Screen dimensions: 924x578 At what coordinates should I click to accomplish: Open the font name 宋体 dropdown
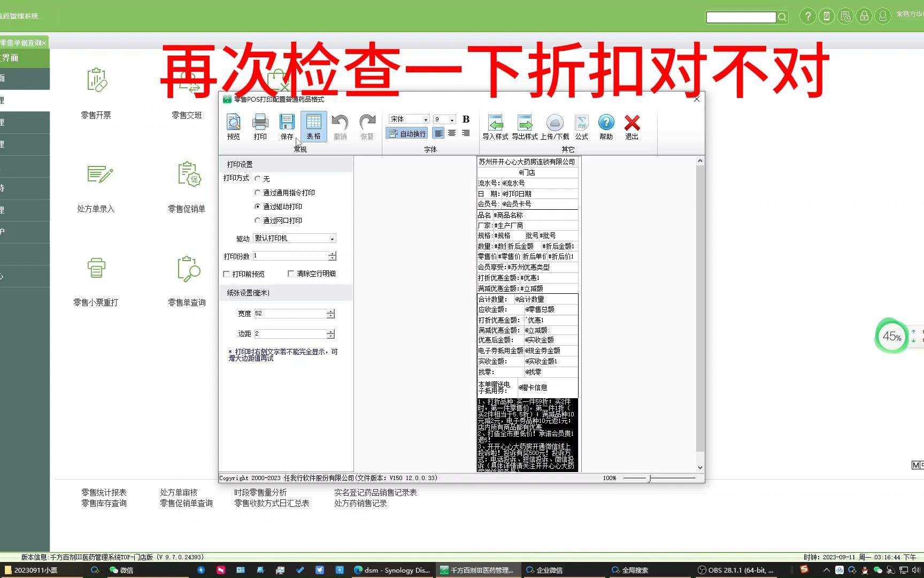426,119
